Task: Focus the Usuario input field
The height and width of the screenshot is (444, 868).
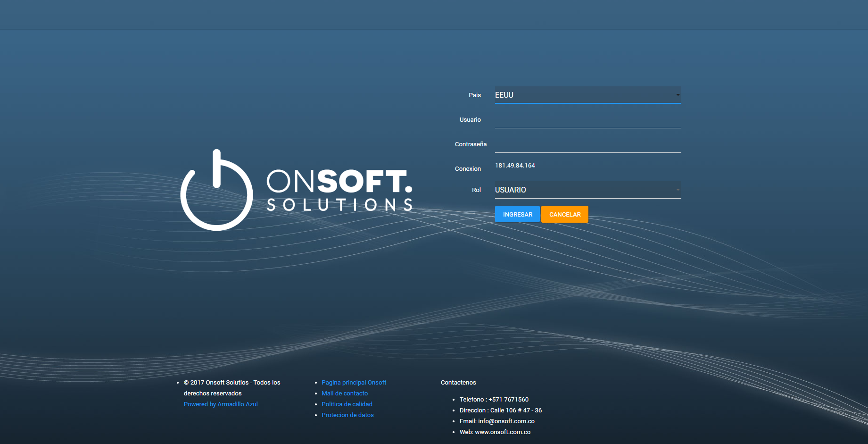Action: coord(588,120)
